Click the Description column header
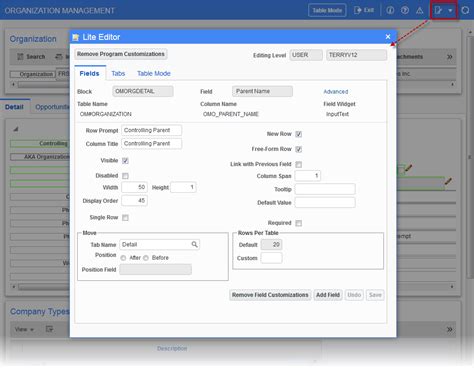474x368 pixels. click(x=172, y=348)
